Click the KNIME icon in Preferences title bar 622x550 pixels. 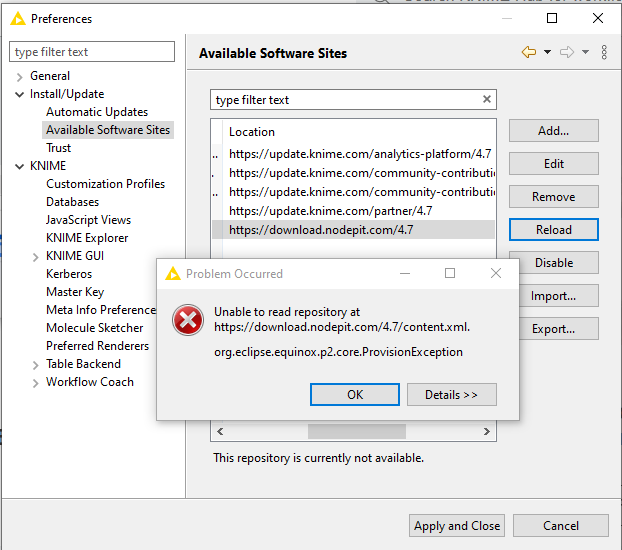[x=18, y=19]
